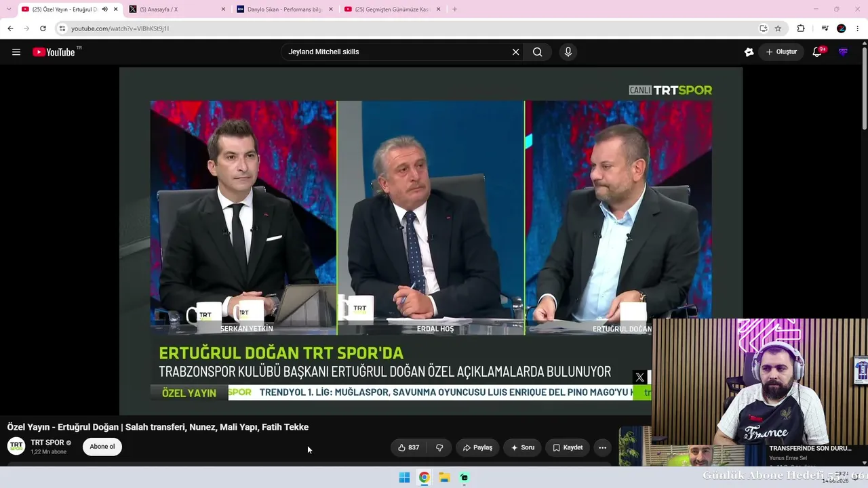
Task: Open Chrome three-dot menu
Action: [x=858, y=28]
